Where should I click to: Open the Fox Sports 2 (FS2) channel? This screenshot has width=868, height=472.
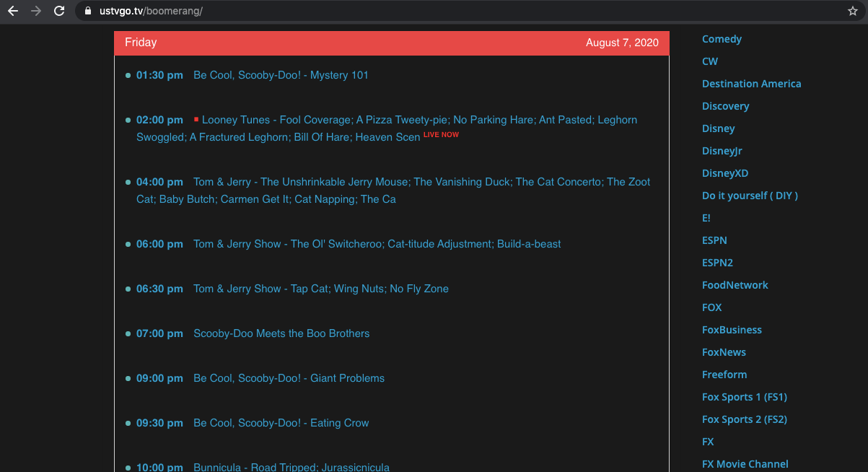(744, 419)
